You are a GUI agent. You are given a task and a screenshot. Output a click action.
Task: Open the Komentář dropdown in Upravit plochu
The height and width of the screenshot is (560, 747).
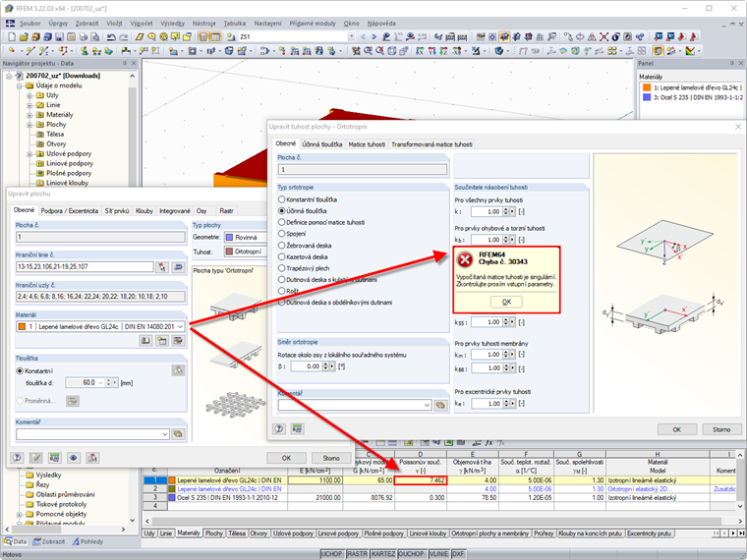[165, 434]
